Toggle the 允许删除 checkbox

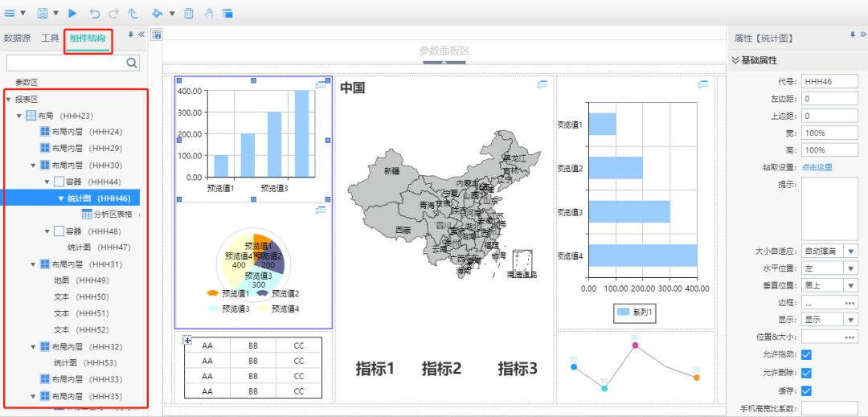click(807, 373)
